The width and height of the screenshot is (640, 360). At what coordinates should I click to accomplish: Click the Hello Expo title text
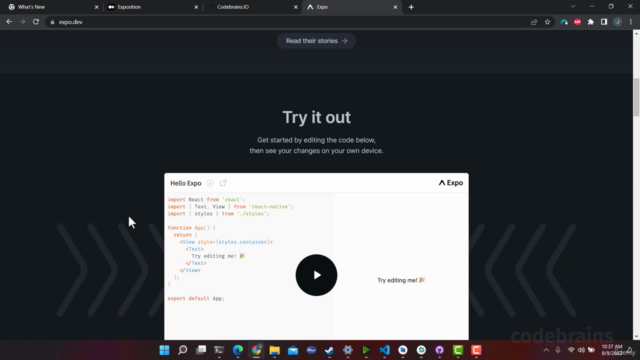[186, 183]
